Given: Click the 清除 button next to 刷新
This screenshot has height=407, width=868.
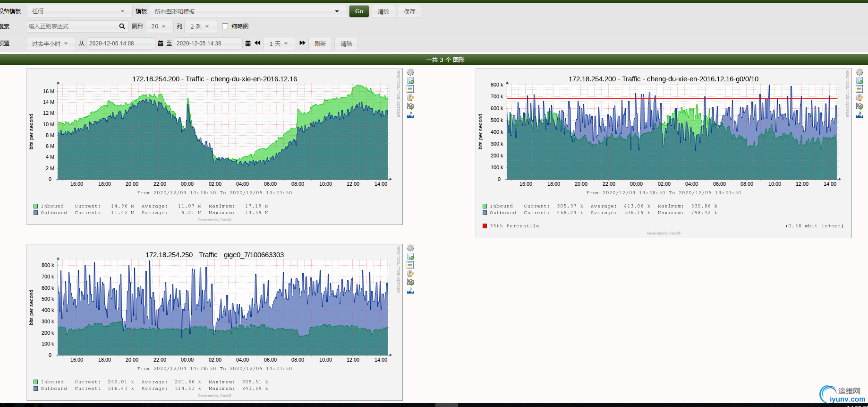Looking at the screenshot, I should point(346,43).
